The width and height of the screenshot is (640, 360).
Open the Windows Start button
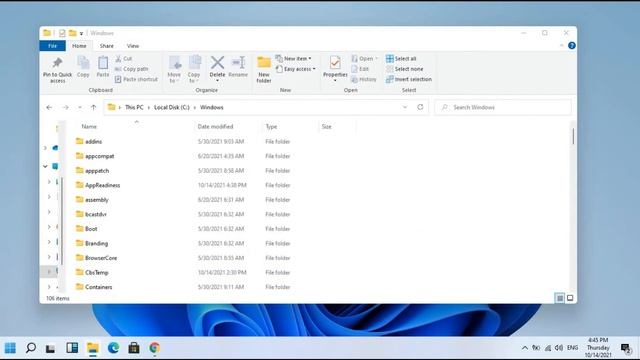10,348
